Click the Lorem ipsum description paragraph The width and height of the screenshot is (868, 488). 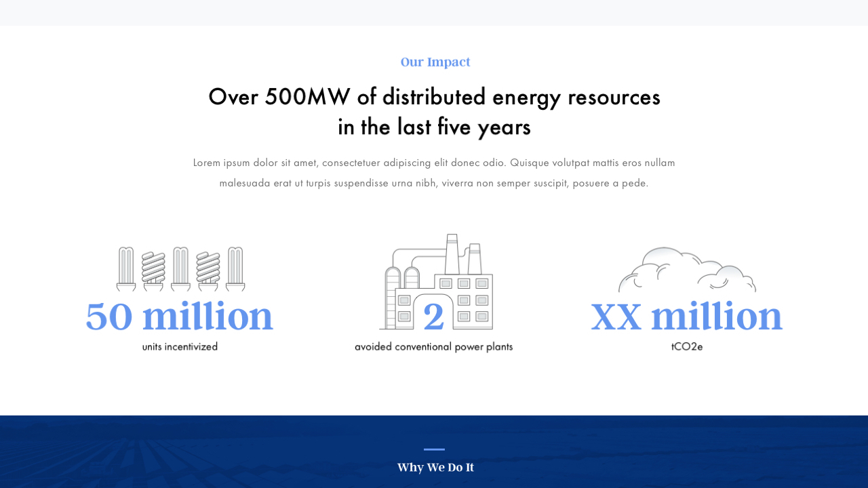point(434,173)
